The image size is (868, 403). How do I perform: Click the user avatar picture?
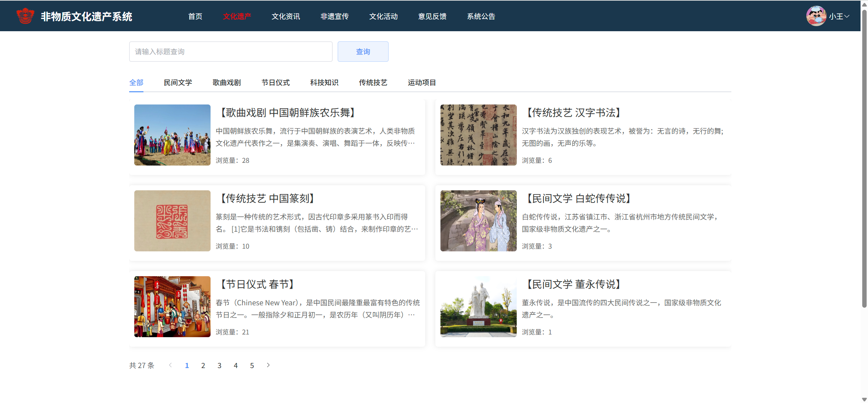coord(816,16)
